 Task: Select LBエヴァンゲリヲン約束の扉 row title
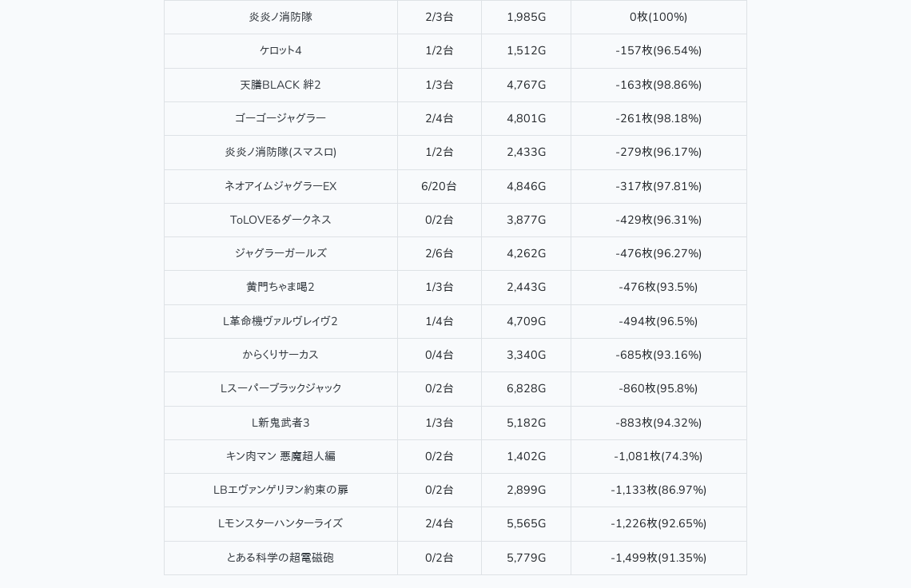point(280,490)
